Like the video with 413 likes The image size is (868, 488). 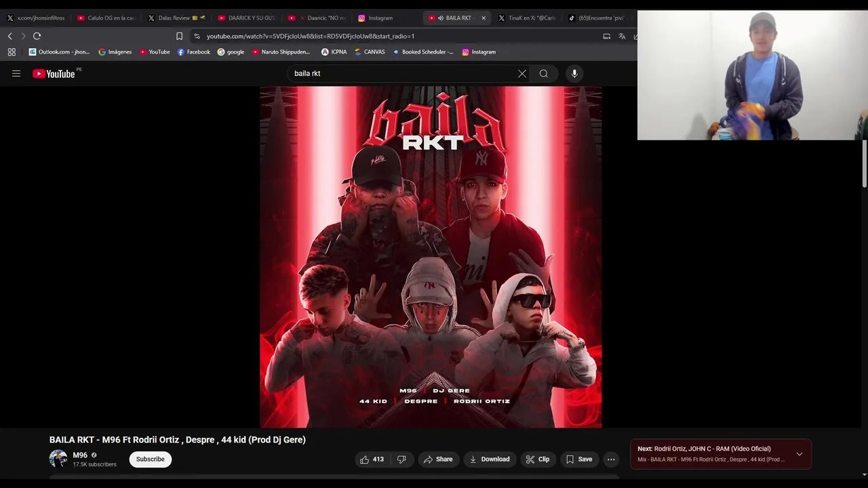point(371,460)
